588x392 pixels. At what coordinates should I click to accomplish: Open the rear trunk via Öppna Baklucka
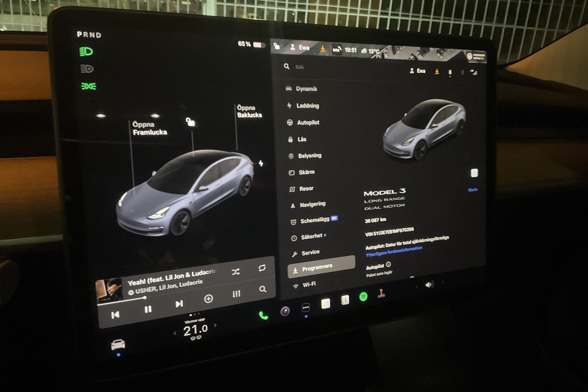point(249,111)
